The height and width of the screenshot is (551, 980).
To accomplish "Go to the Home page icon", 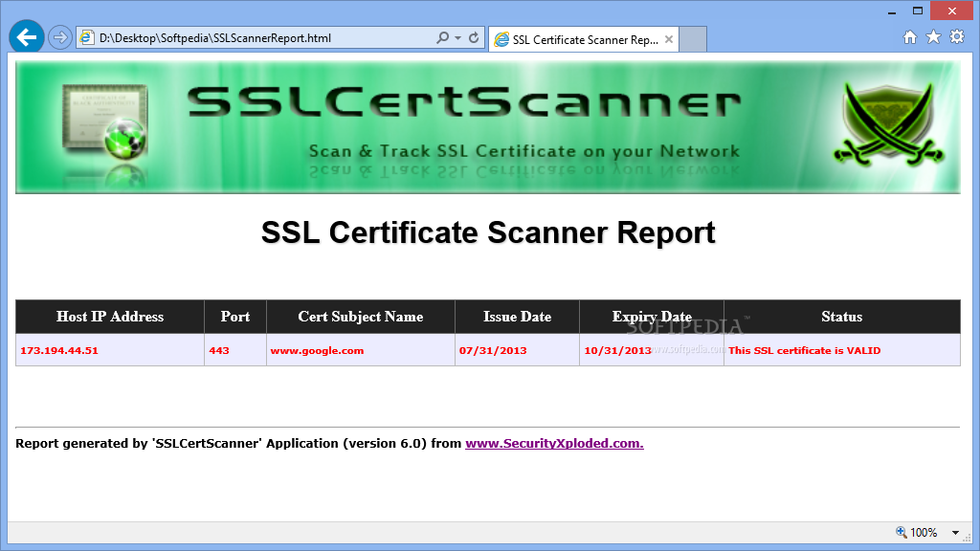I will pyautogui.click(x=910, y=37).
